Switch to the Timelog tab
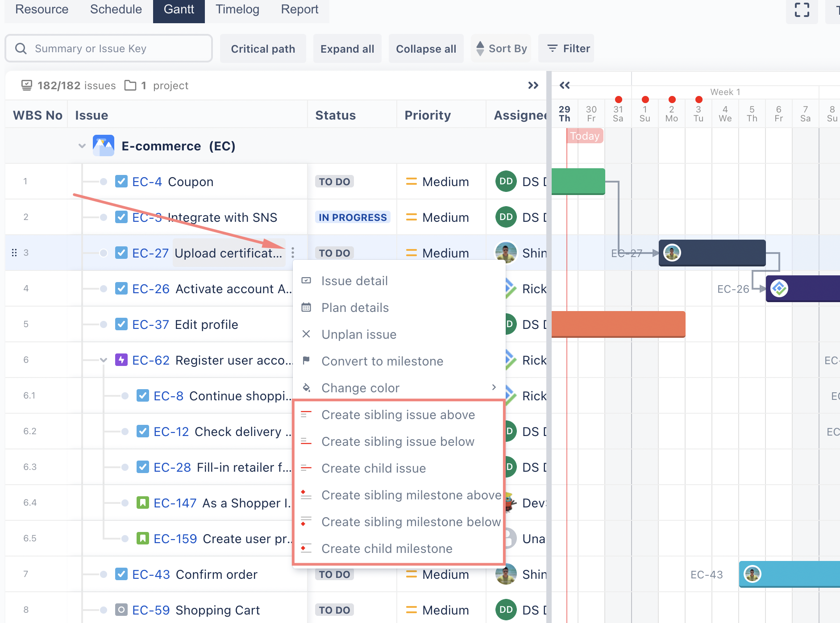 pyautogui.click(x=237, y=10)
